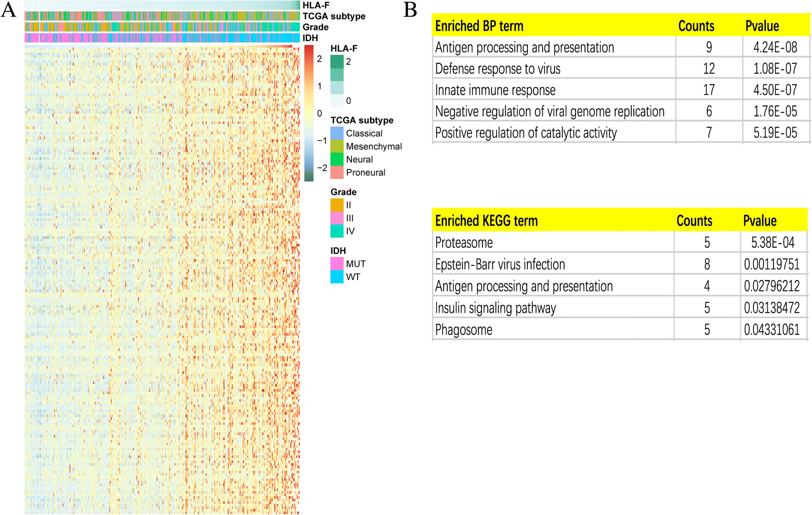
Task: Click the WT legend label
Action: click(x=353, y=277)
